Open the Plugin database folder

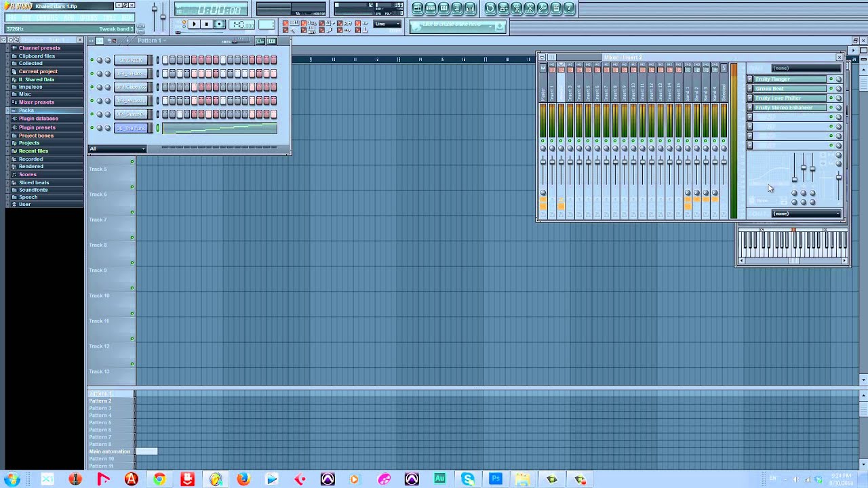(x=38, y=119)
